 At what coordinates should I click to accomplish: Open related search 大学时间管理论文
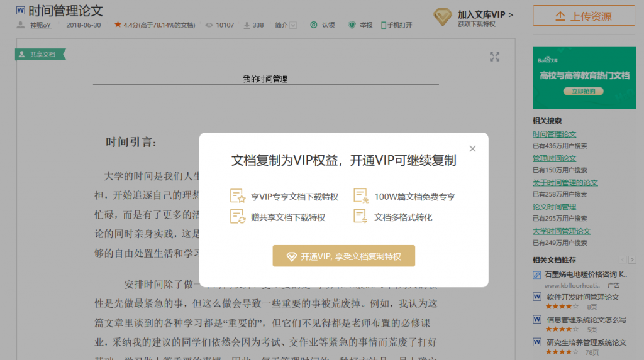click(562, 231)
